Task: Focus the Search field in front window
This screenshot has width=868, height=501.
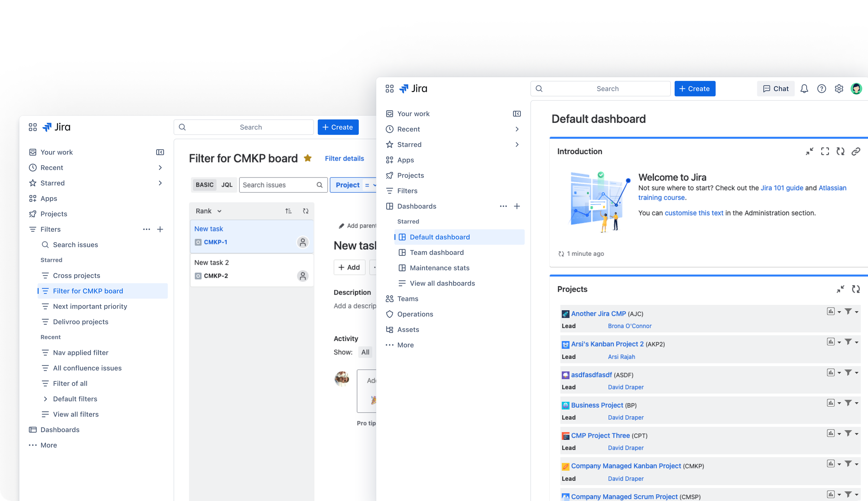Action: tap(600, 89)
